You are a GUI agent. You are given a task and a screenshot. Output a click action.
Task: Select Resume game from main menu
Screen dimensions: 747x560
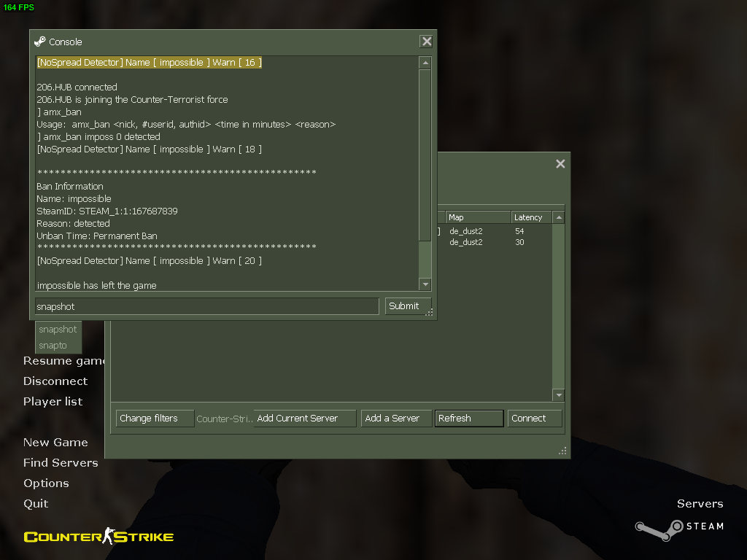tap(64, 360)
